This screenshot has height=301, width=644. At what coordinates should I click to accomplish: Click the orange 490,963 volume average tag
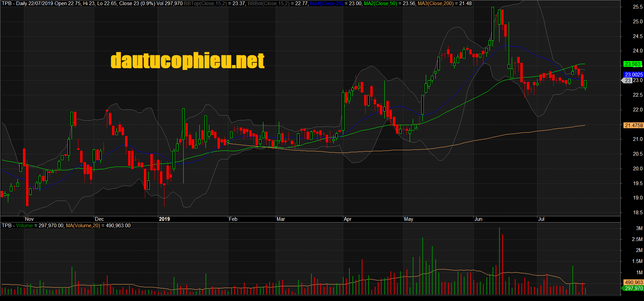click(x=633, y=282)
